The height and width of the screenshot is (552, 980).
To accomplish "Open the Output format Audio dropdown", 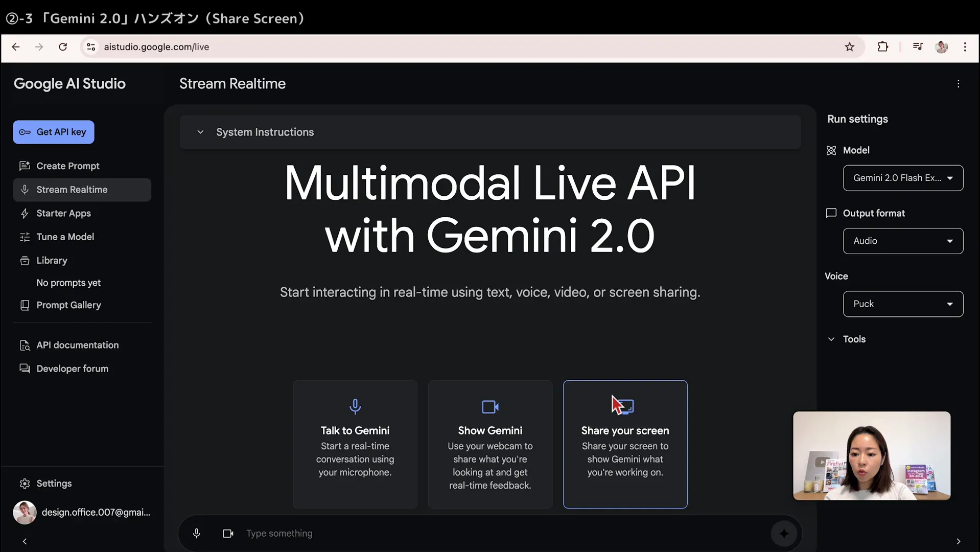I will tap(903, 241).
